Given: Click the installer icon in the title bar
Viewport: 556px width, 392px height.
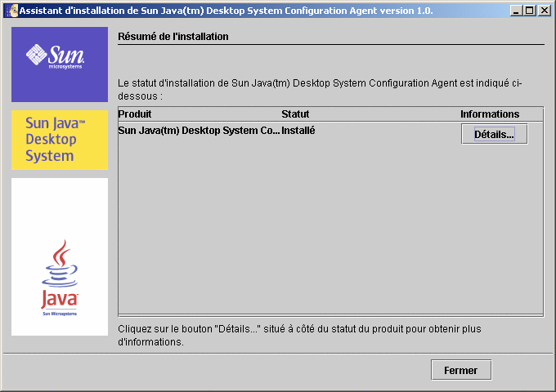Looking at the screenshot, I should [x=13, y=11].
